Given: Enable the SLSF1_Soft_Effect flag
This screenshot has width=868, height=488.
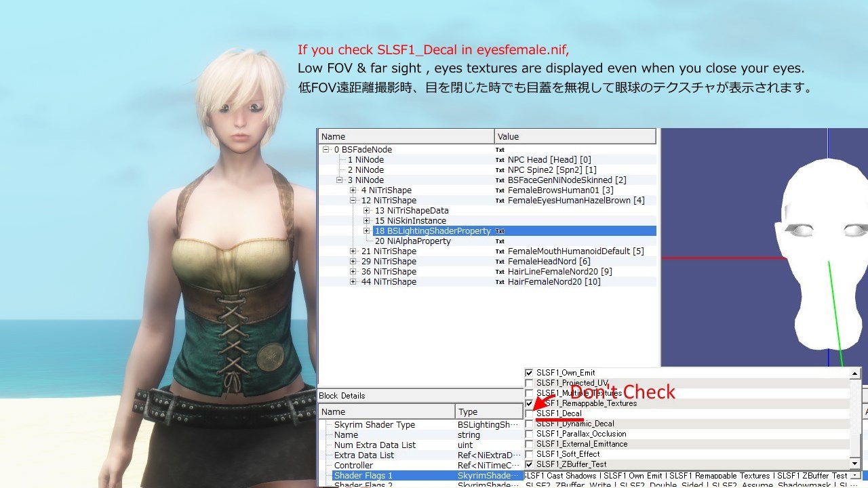Looking at the screenshot, I should [x=529, y=454].
